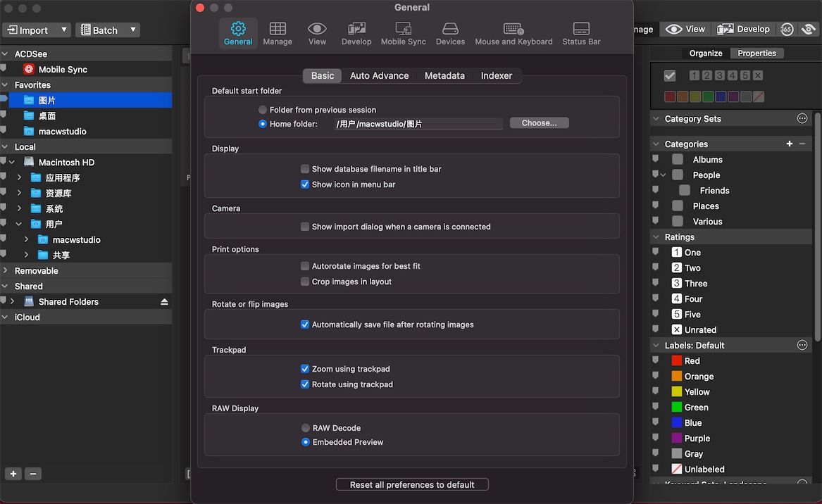Expand the macwstudio folder under 用户

pyautogui.click(x=26, y=239)
